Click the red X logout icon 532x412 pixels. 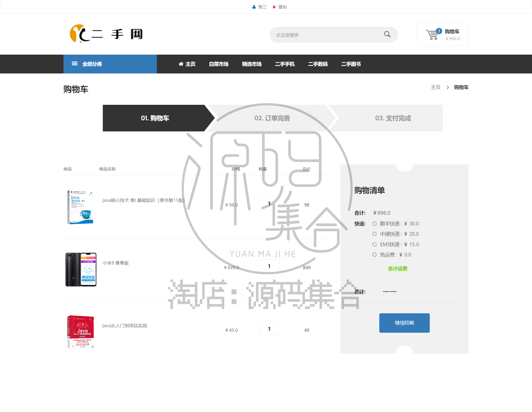click(x=274, y=7)
